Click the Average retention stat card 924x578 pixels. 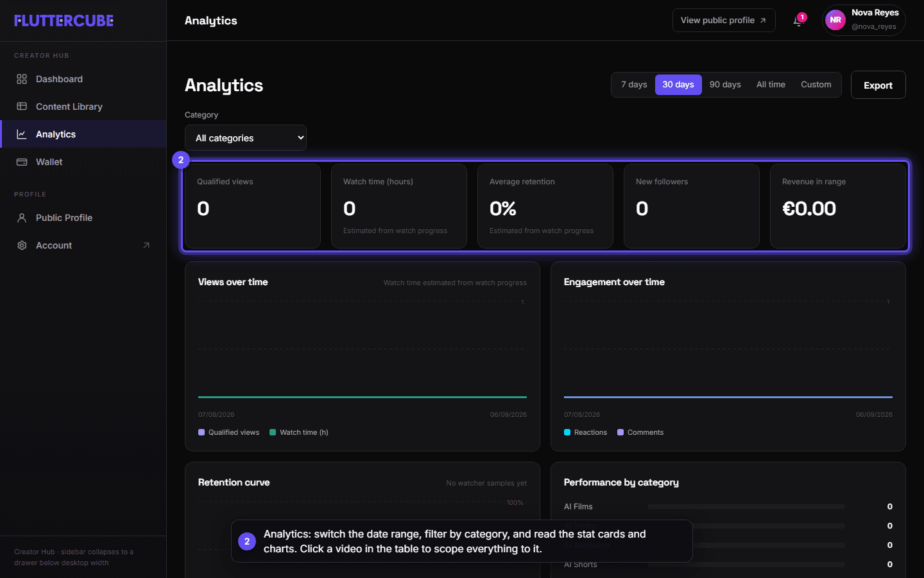[x=545, y=206]
